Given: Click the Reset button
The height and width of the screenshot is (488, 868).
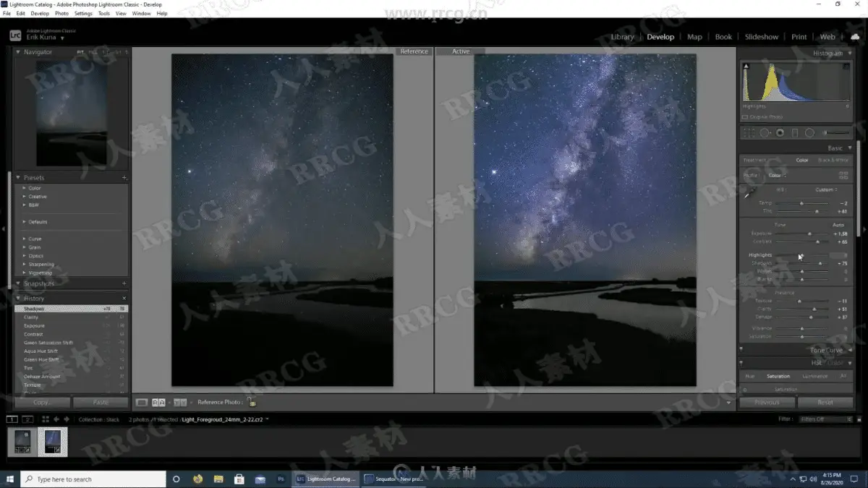Looking at the screenshot, I should (825, 402).
